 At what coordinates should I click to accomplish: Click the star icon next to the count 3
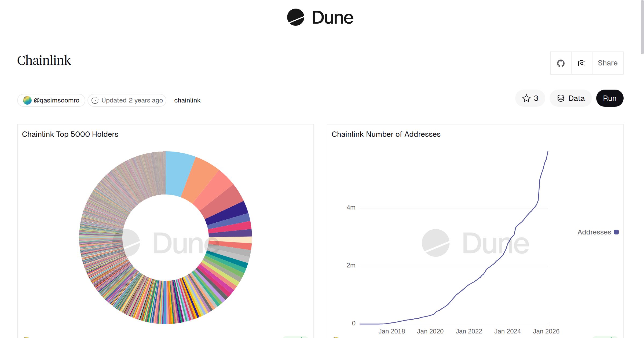(526, 98)
